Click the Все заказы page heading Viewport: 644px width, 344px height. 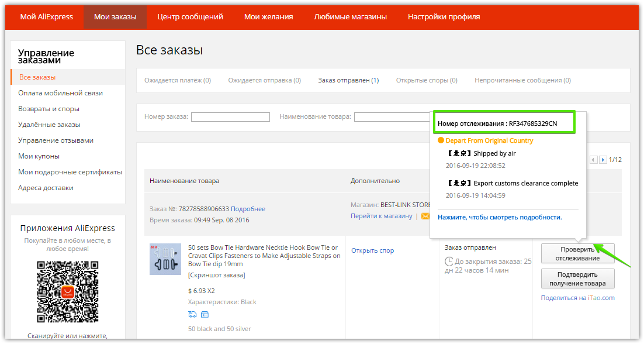pos(169,50)
